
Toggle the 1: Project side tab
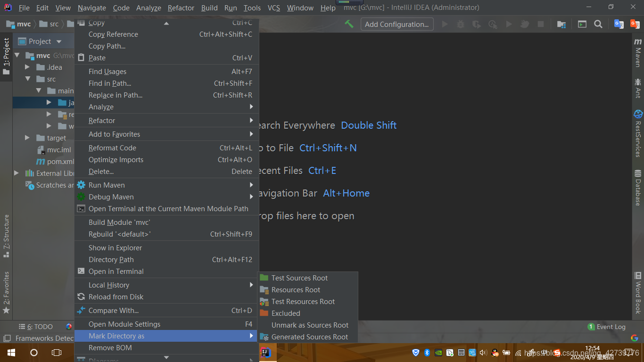pyautogui.click(x=6, y=57)
